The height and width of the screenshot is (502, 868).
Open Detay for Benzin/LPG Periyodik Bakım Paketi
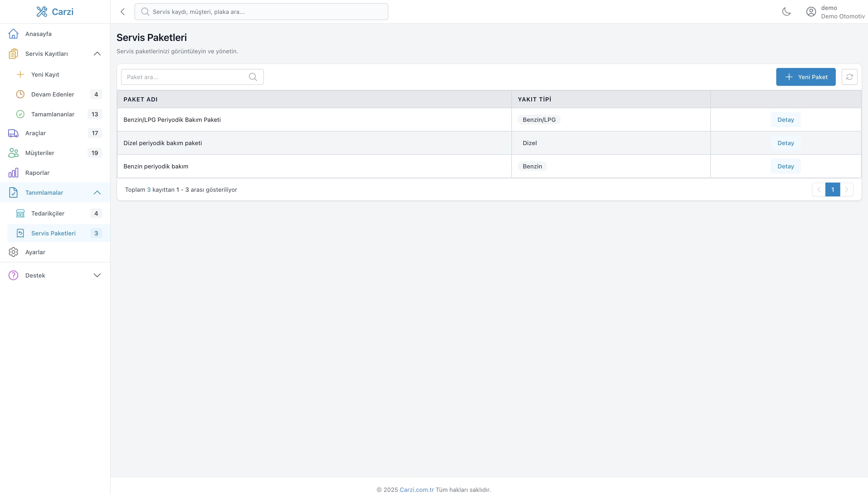pyautogui.click(x=785, y=120)
